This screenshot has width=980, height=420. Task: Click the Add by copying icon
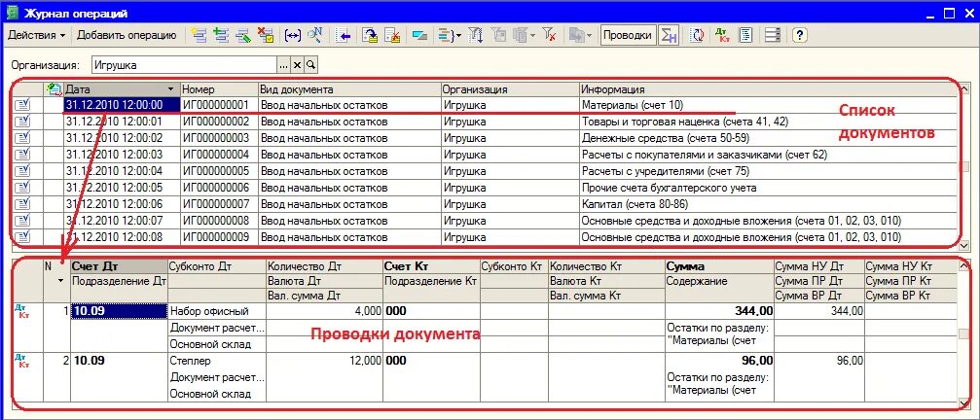(x=221, y=36)
